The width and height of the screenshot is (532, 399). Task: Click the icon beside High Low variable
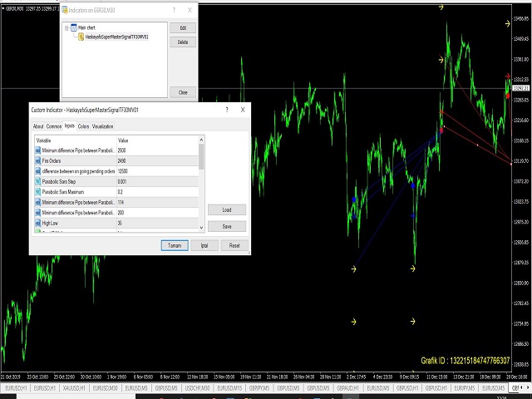click(37, 224)
